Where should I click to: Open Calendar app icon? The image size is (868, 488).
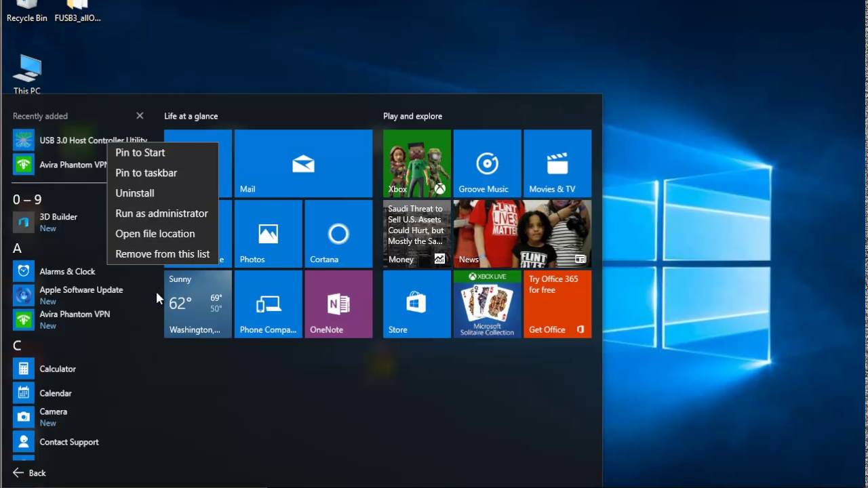(24, 393)
